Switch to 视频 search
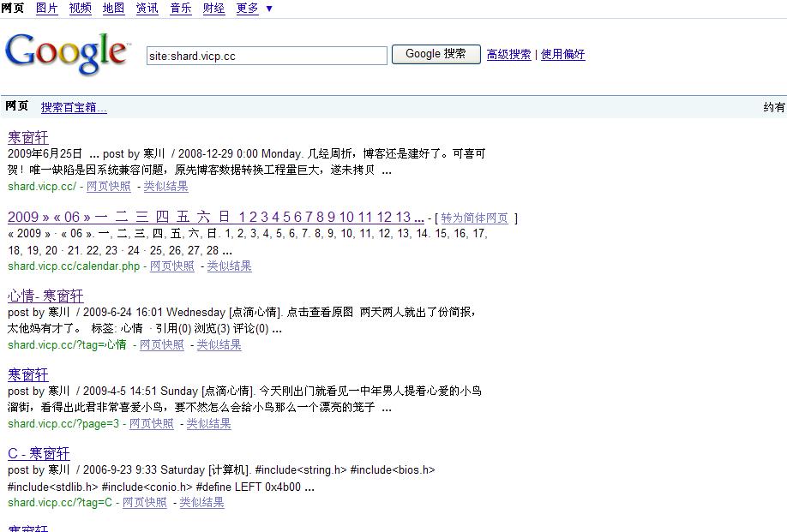The width and height of the screenshot is (787, 532). coord(81,8)
